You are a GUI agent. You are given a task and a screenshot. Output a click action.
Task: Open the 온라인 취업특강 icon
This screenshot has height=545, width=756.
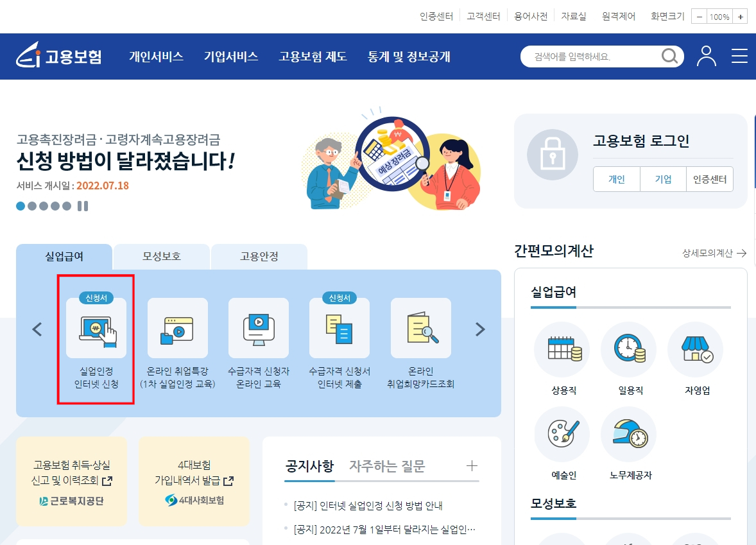(x=177, y=328)
